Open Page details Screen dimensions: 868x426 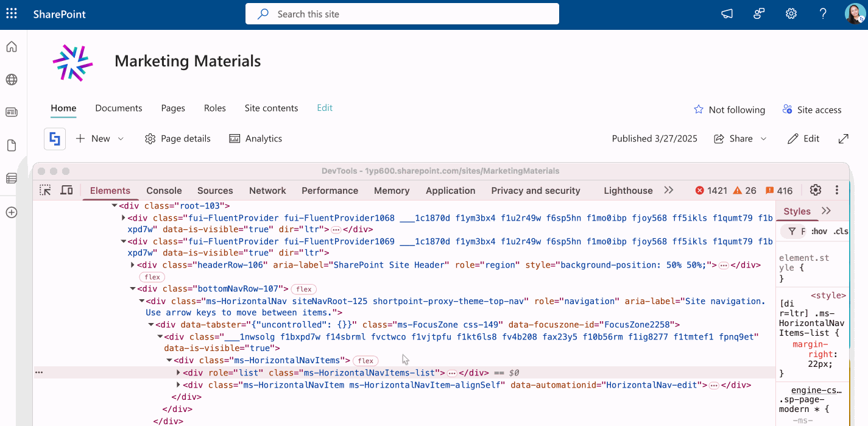click(x=178, y=139)
